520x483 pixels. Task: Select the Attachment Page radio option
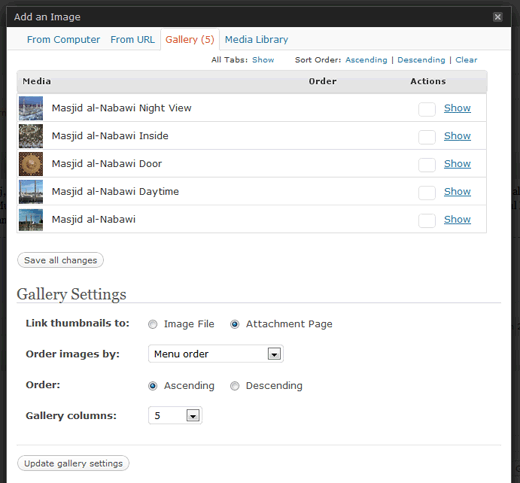[235, 324]
